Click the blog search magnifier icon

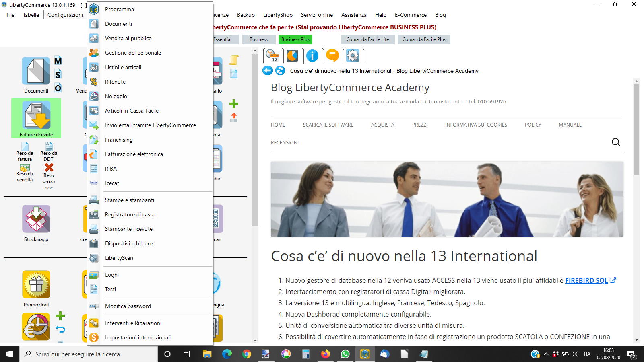click(x=616, y=142)
